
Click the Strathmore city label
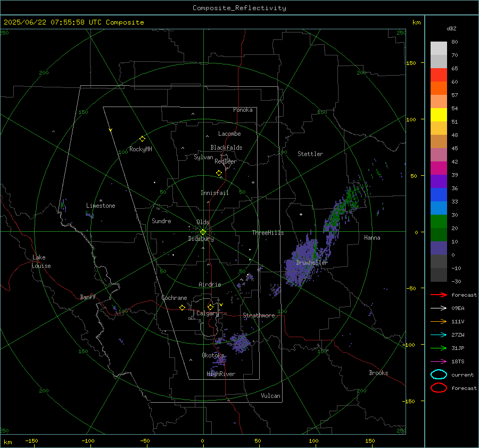point(259,315)
